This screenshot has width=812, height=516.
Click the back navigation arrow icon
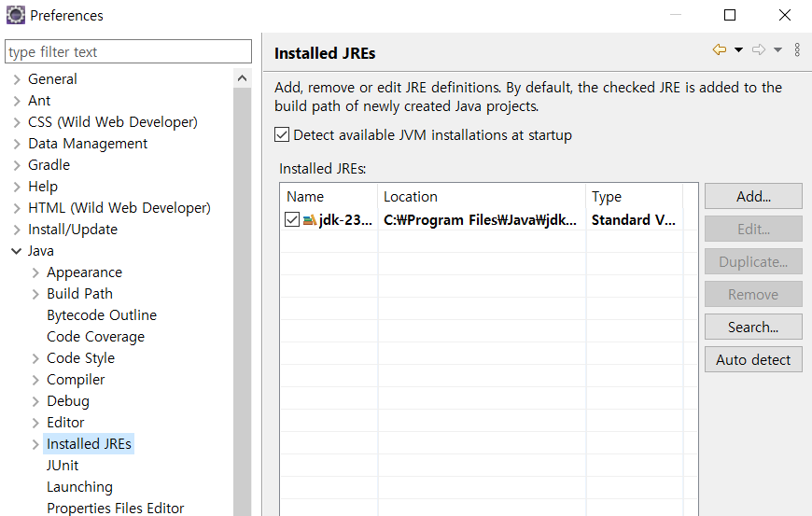click(x=720, y=49)
